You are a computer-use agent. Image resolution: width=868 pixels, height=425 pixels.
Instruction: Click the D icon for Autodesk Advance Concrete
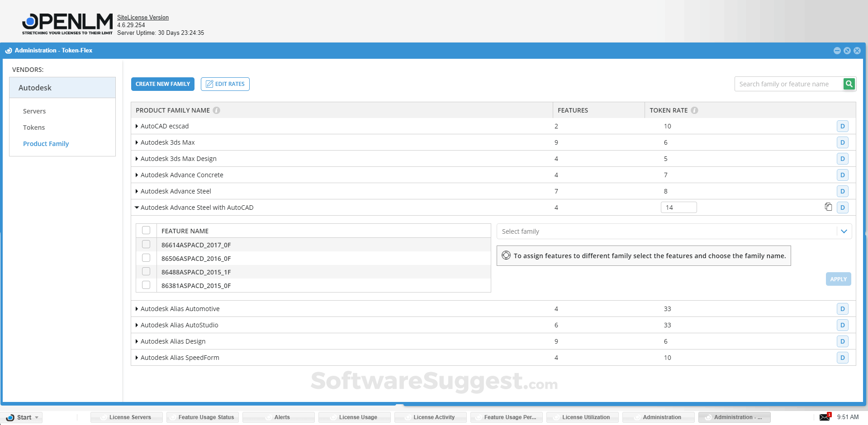point(842,175)
